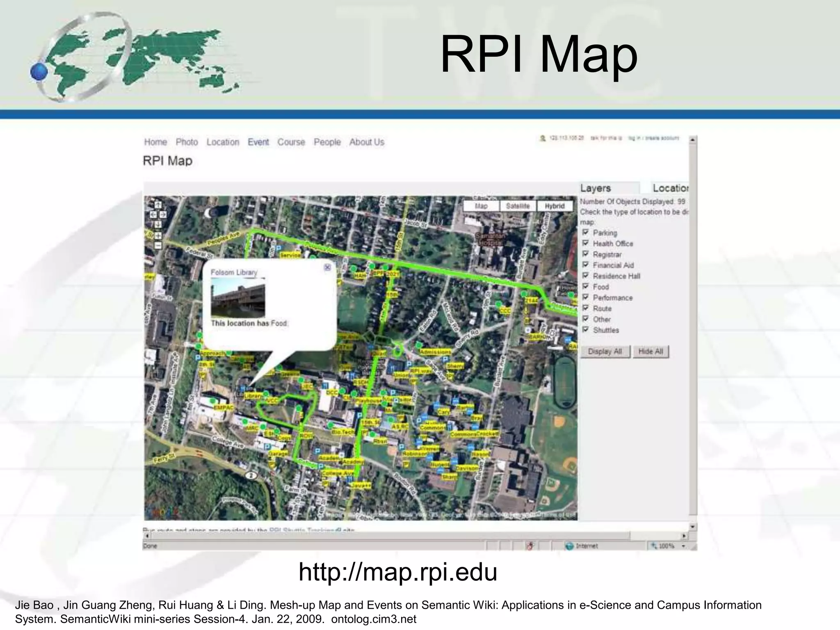
Task: Click the vertical scrollbar up arrow
Action: pos(693,140)
